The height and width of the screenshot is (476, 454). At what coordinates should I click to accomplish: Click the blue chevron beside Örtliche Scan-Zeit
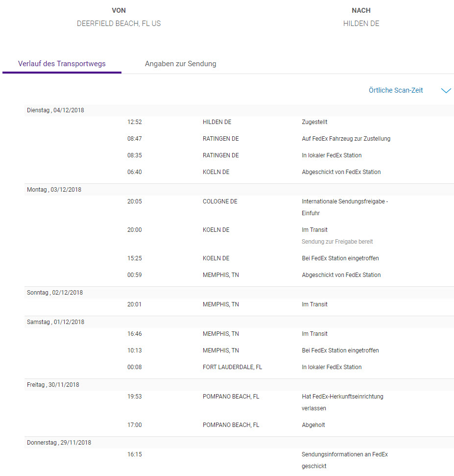(x=446, y=91)
